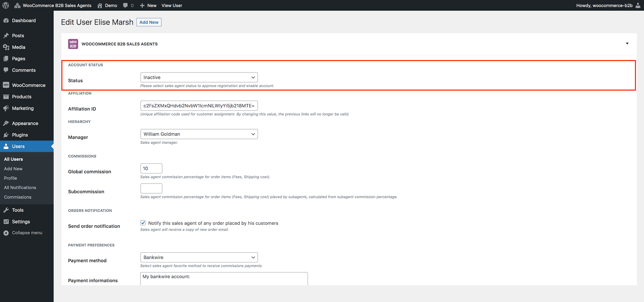Click the Dashboard gauge icon
Viewport: 644px width, 302px height.
(x=6, y=20)
